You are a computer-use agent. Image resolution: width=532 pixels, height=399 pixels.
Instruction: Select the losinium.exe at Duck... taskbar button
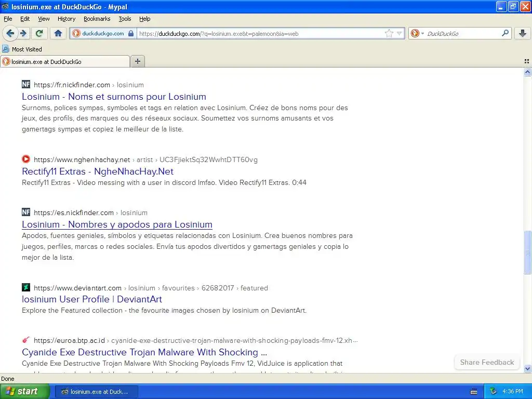[96, 392]
